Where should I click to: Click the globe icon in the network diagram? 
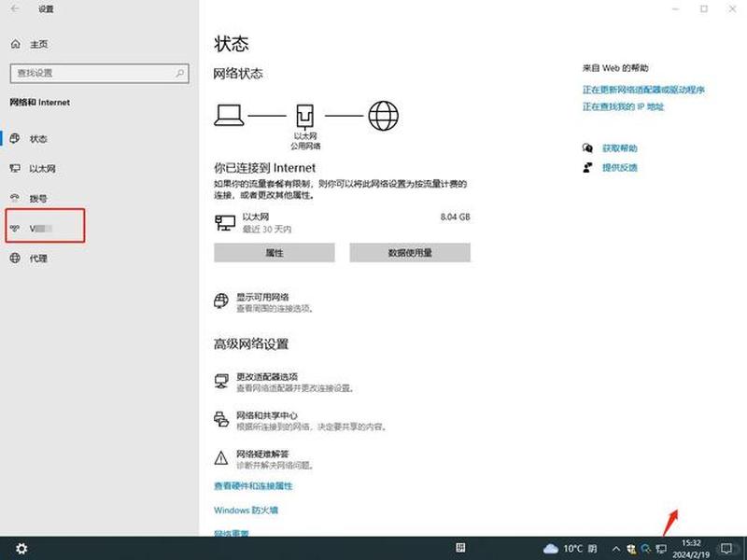point(384,116)
